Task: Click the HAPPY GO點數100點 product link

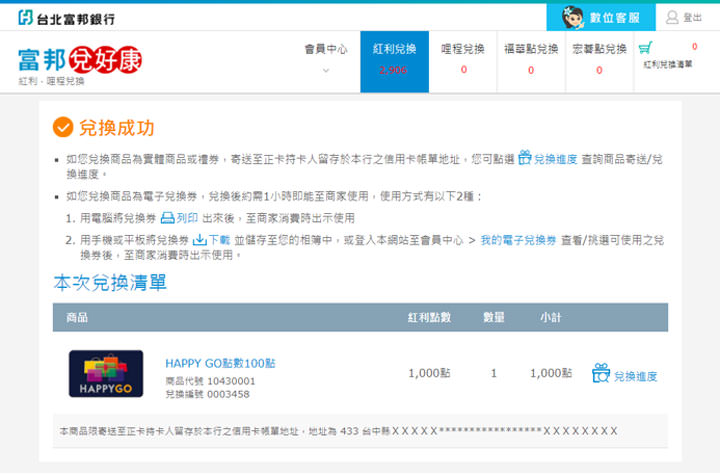Action: [220, 362]
